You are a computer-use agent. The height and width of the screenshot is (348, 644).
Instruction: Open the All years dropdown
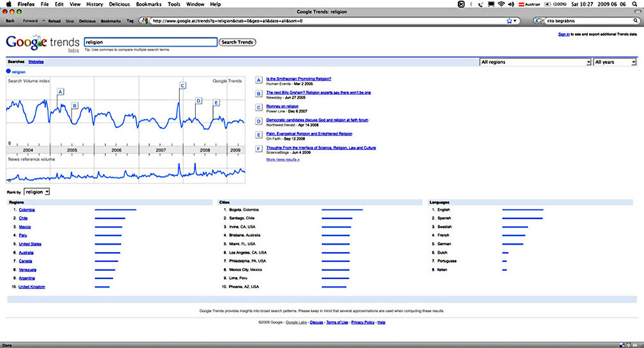click(x=615, y=62)
